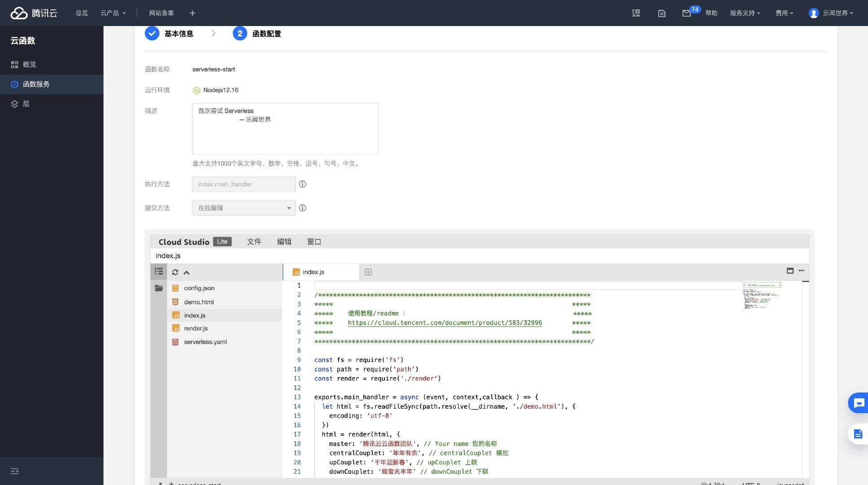Open 网站备案 in top navigation
The width and height of the screenshot is (868, 485).
tap(162, 13)
